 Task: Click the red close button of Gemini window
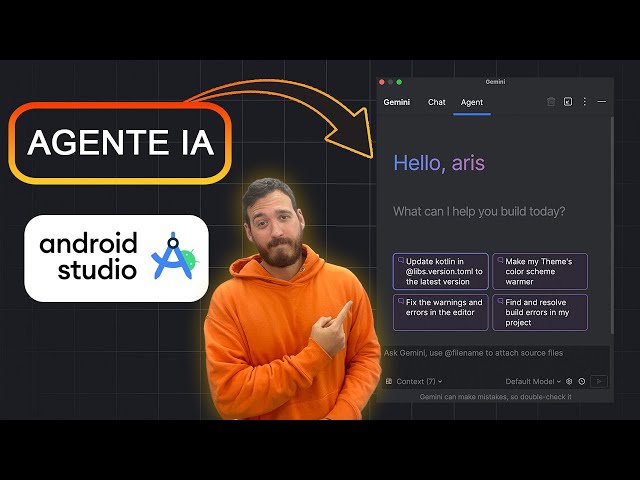click(382, 82)
